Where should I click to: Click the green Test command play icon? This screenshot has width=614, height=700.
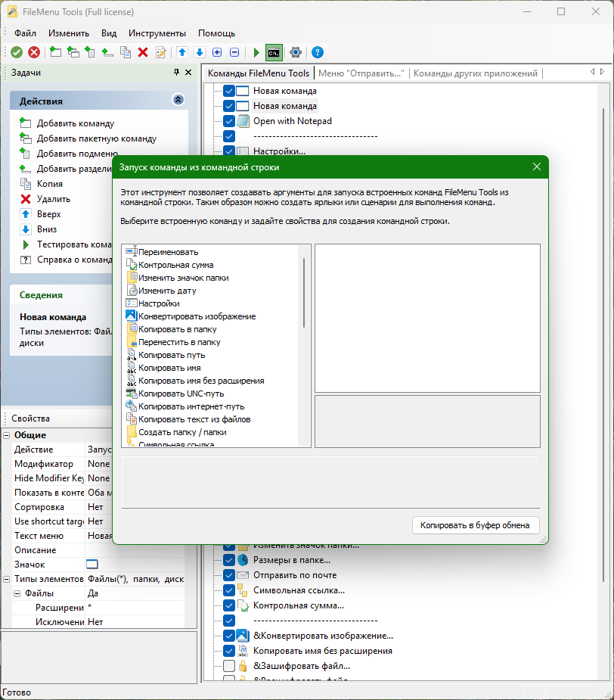click(x=256, y=52)
